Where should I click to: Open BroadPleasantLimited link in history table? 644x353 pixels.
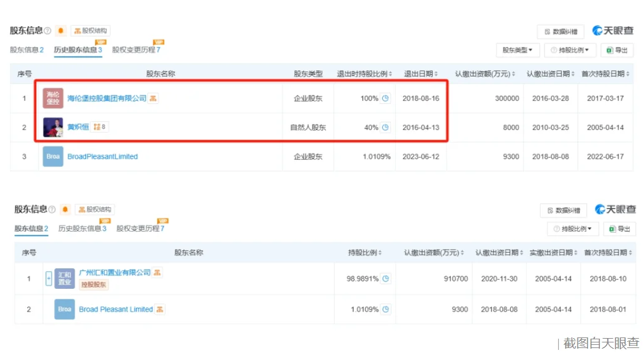(103, 156)
